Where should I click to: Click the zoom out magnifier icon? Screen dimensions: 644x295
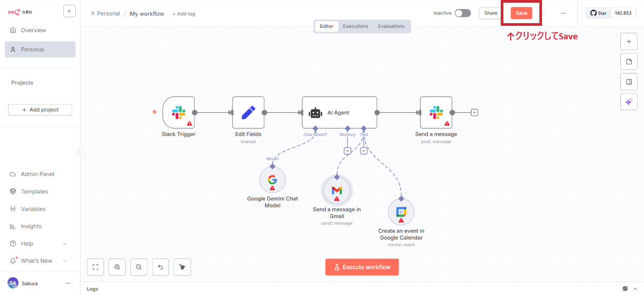(138, 267)
